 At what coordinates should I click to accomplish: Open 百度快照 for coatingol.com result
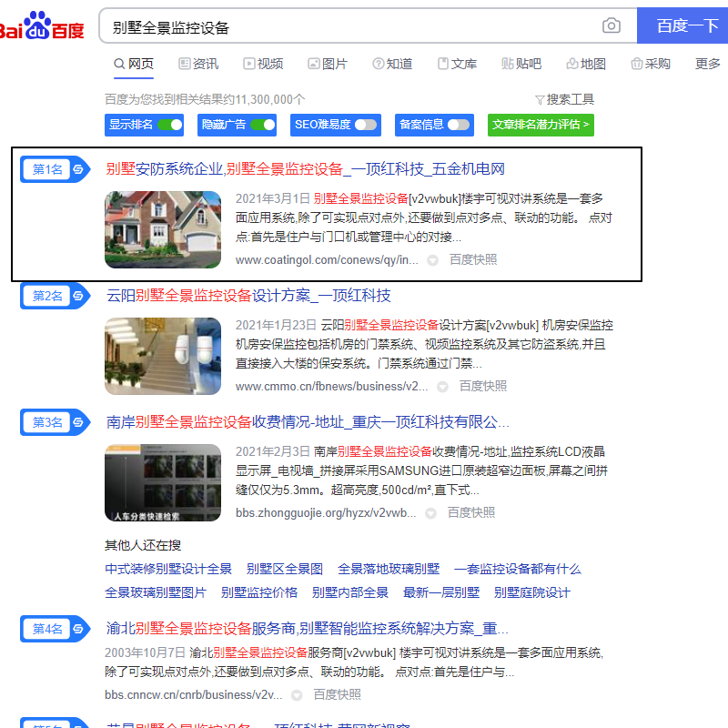(473, 259)
